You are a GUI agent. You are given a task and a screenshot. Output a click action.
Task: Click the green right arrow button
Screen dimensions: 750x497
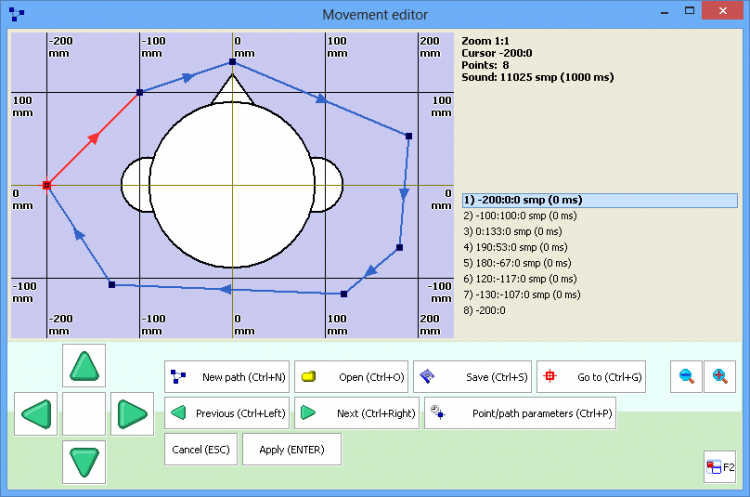[132, 414]
